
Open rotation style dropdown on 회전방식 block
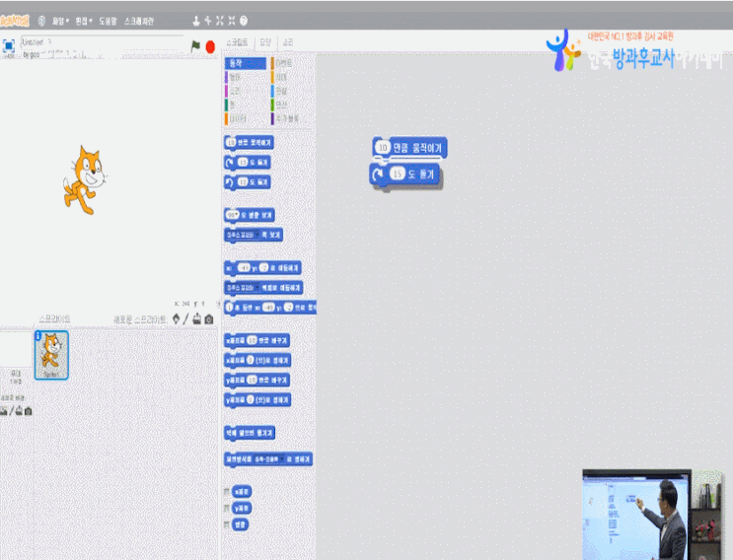280,459
